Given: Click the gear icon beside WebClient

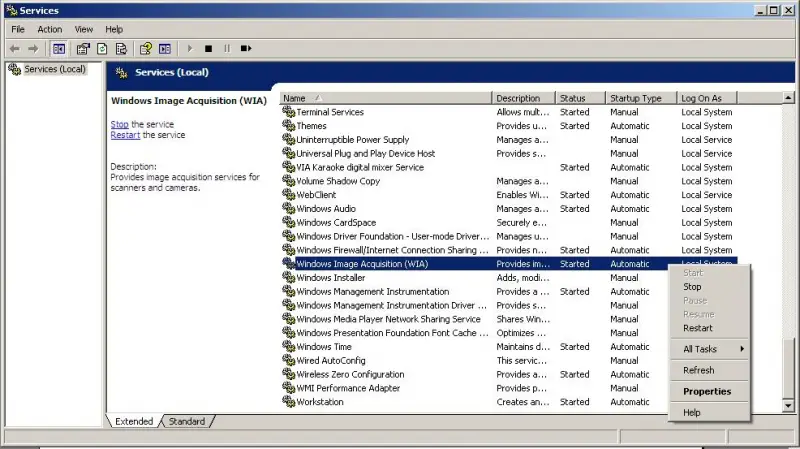Looking at the screenshot, I should coord(289,194).
